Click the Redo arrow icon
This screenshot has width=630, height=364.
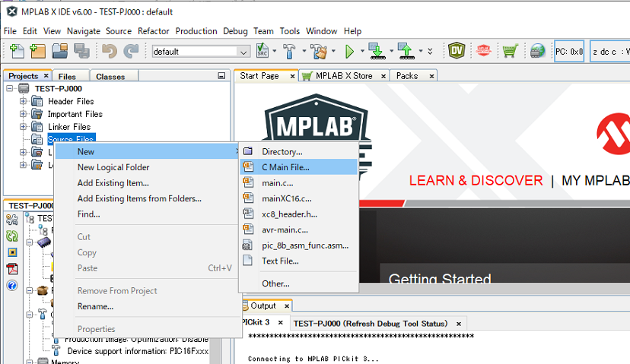click(131, 51)
